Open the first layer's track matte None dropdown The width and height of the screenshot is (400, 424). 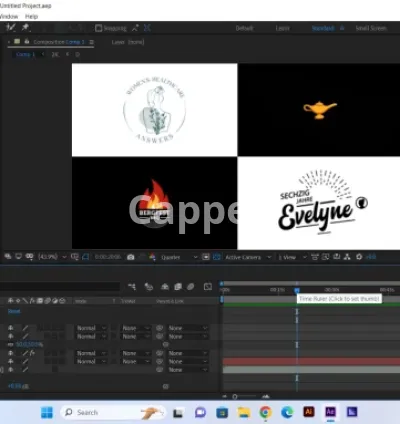(x=136, y=328)
